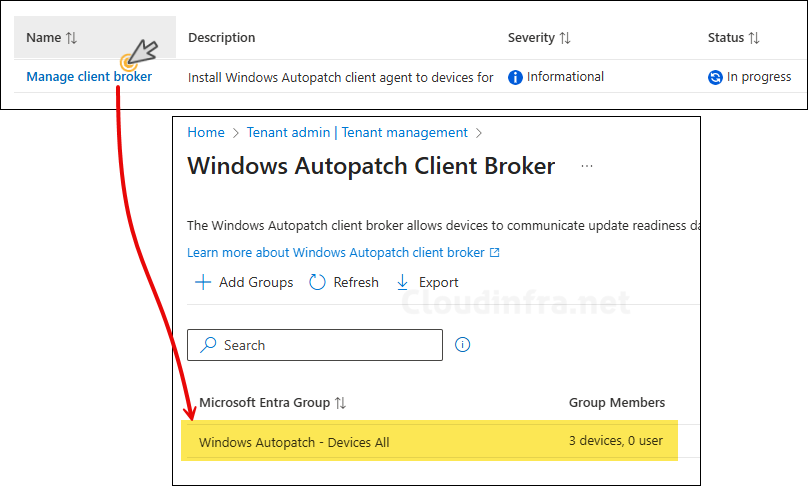
Task: Open the ellipsis menu beside the page title
Action: click(x=587, y=166)
